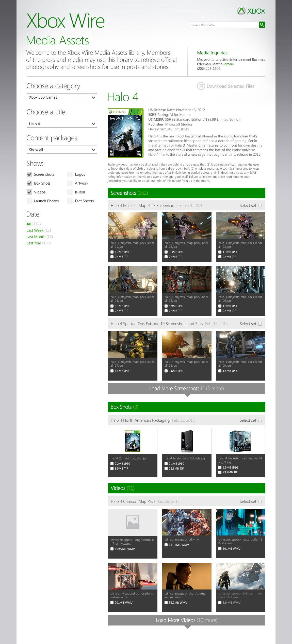Viewport: 292px width, 644px height.
Task: Select 201MB WMV weapondrop locations
Action: tap(112, 603)
